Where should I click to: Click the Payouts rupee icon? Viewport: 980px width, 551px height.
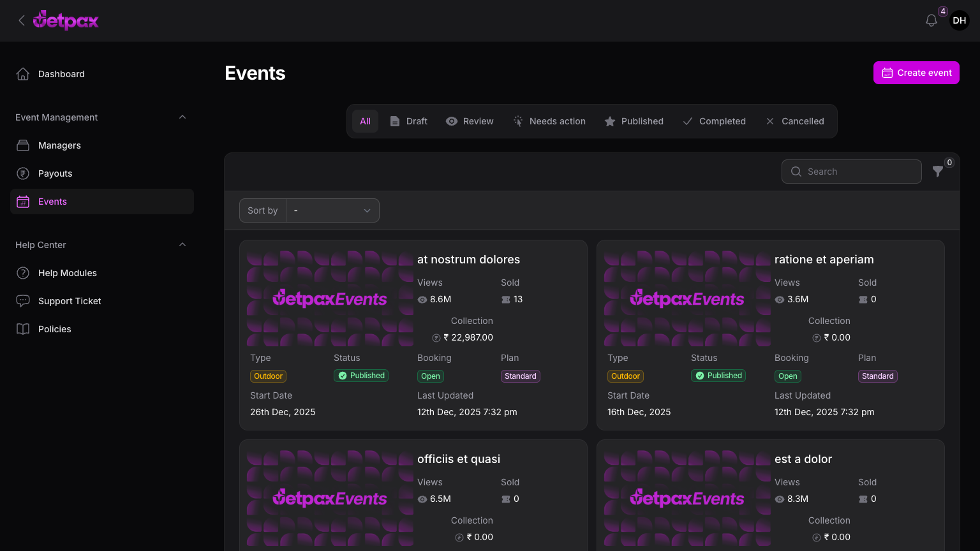[23, 173]
